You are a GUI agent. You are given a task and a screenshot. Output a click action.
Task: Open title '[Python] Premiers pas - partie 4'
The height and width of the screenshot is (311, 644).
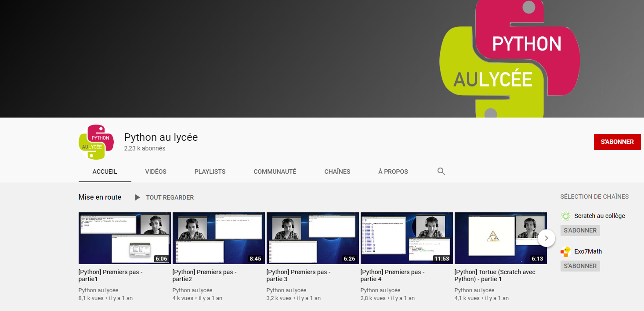[x=393, y=275]
